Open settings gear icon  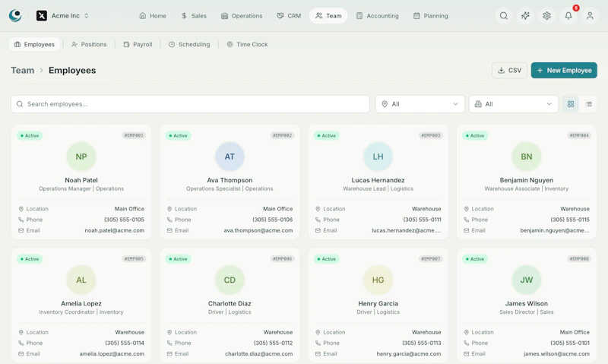[x=546, y=16]
